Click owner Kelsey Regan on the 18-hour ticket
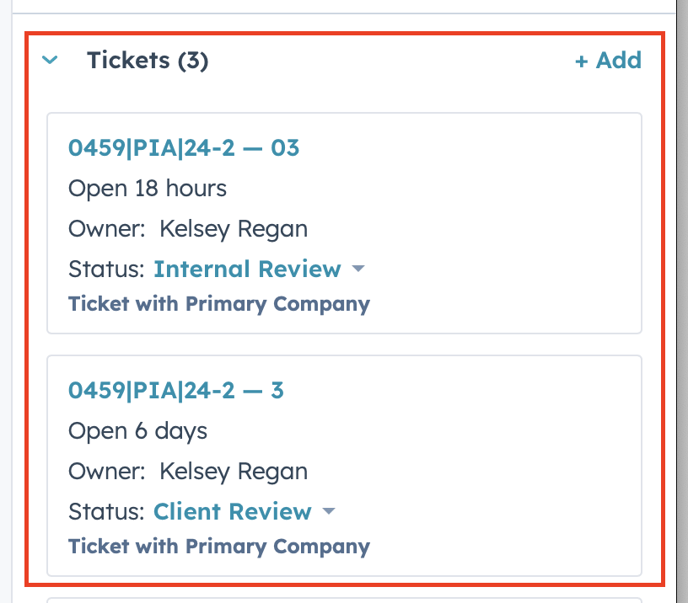 click(234, 229)
